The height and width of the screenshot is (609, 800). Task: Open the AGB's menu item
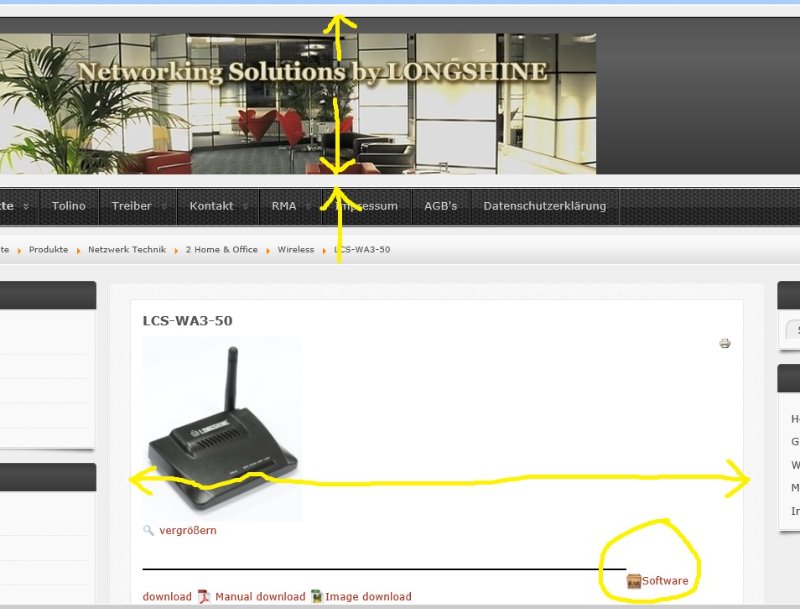click(441, 206)
